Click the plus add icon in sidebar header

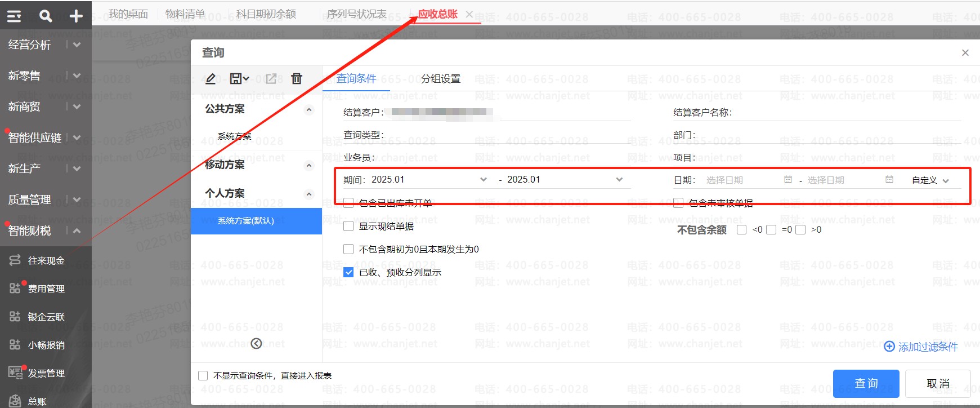(76, 16)
